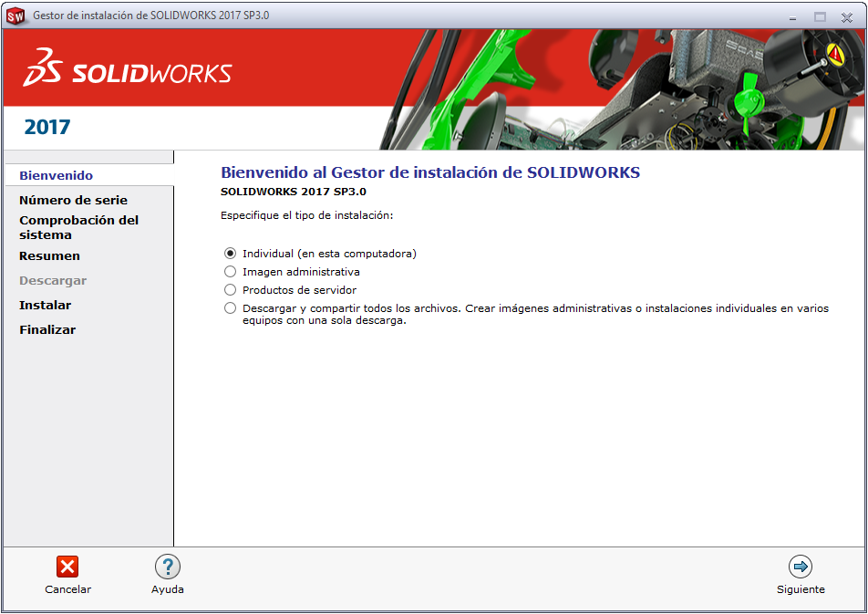The image size is (868, 614).
Task: Choose the Imagen administrativa option
Action: [231, 272]
